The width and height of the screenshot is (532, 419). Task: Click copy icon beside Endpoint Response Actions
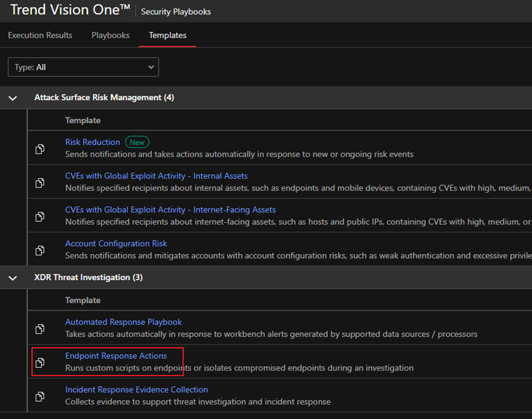40,363
